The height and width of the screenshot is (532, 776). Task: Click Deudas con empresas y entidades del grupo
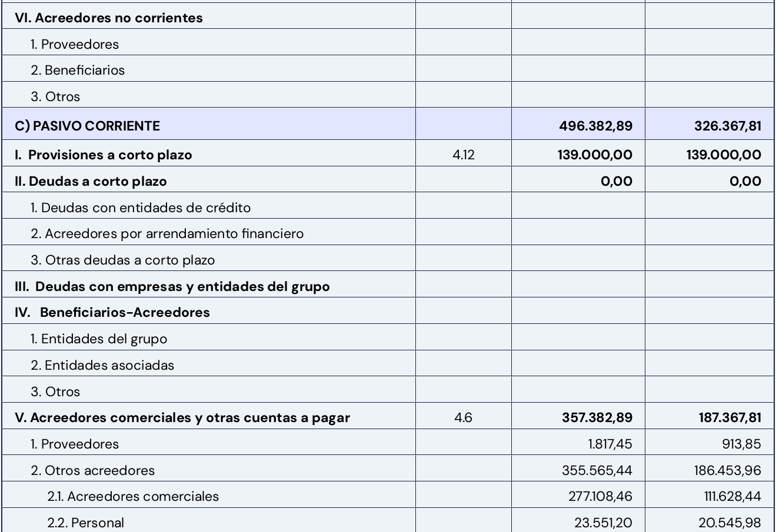[x=172, y=286]
